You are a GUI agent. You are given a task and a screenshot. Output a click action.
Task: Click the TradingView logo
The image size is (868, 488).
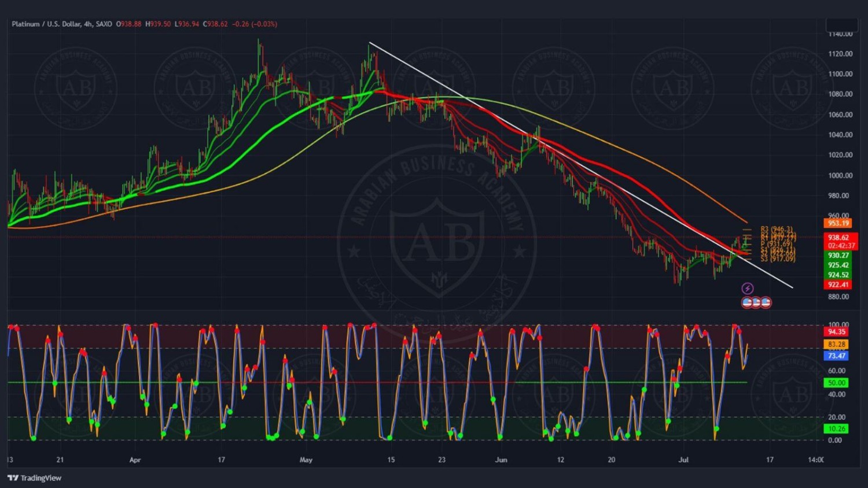(34, 478)
